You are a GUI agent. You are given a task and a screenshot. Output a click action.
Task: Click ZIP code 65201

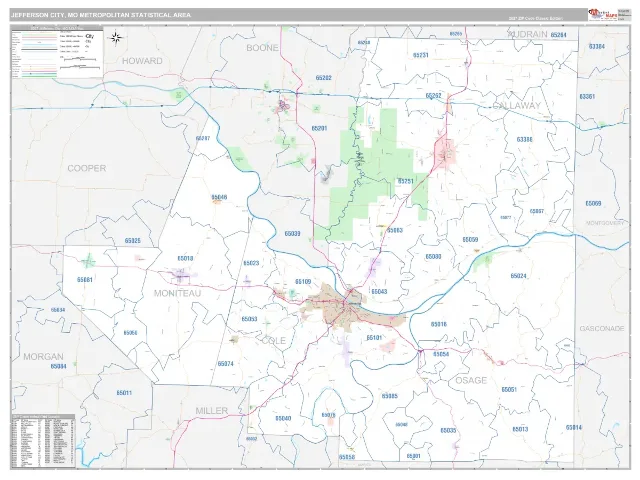pos(319,128)
